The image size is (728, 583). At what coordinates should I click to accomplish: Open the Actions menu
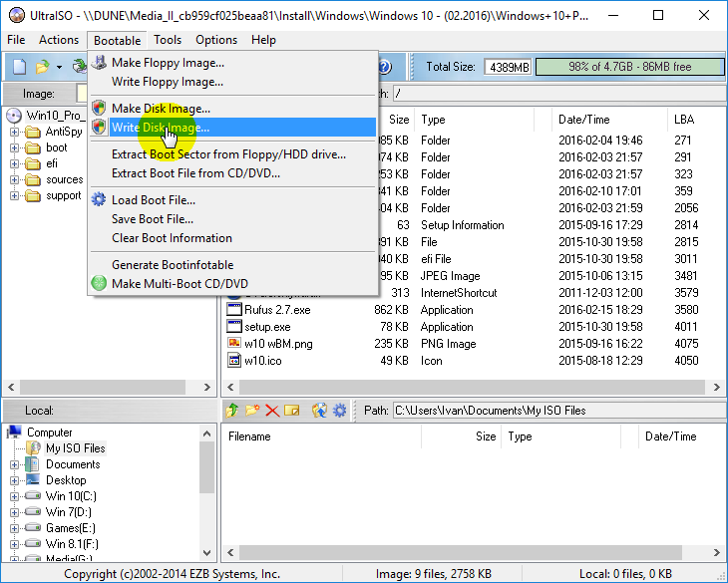(59, 40)
